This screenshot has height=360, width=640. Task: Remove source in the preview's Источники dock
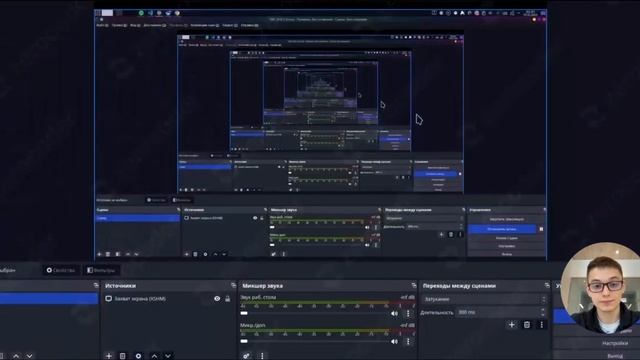point(196,254)
